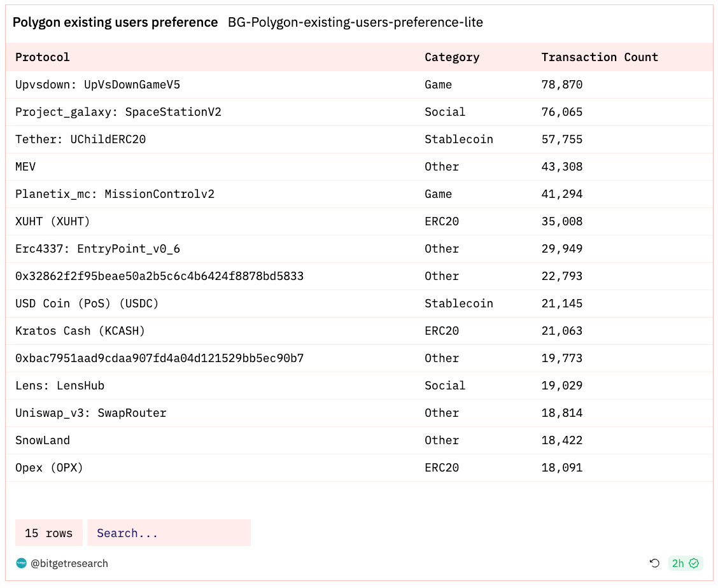
Task: Select the Lens: LensHub cell
Action: 60,386
